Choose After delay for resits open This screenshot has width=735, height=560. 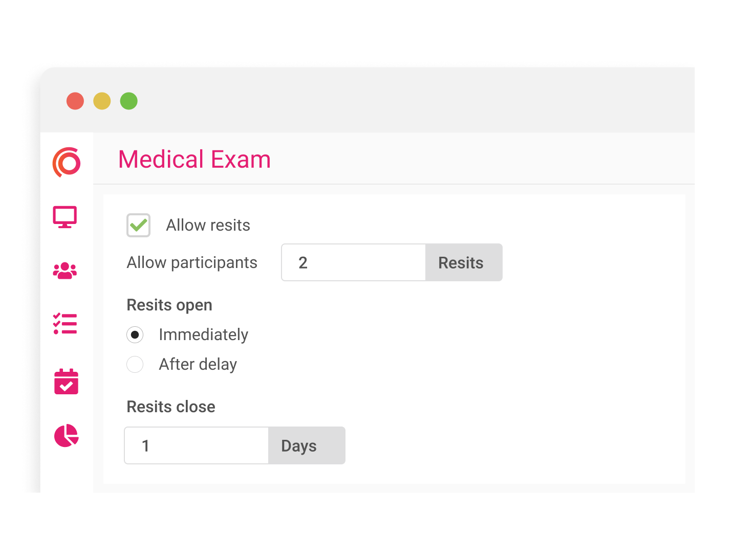pos(135,364)
